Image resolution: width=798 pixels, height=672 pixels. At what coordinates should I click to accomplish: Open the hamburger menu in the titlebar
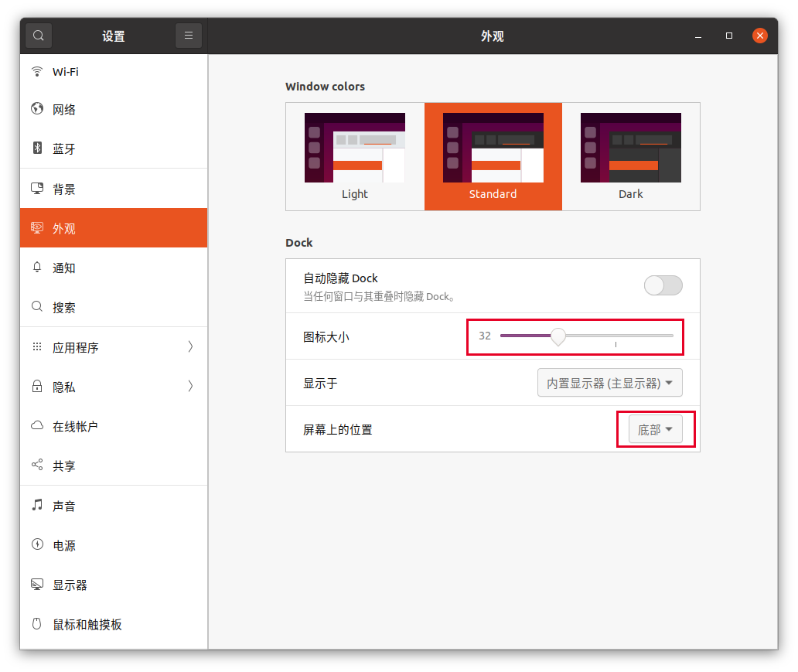(189, 36)
